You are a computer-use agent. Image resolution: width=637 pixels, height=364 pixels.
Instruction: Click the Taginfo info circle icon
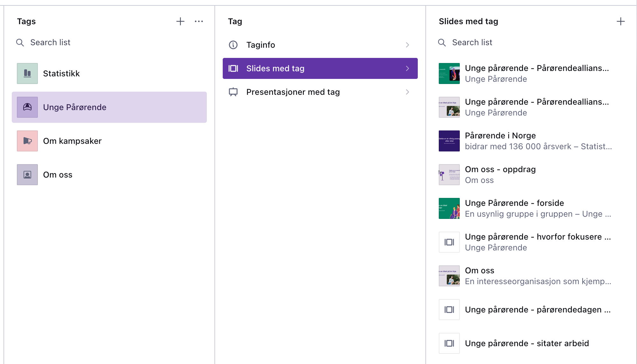(x=233, y=45)
